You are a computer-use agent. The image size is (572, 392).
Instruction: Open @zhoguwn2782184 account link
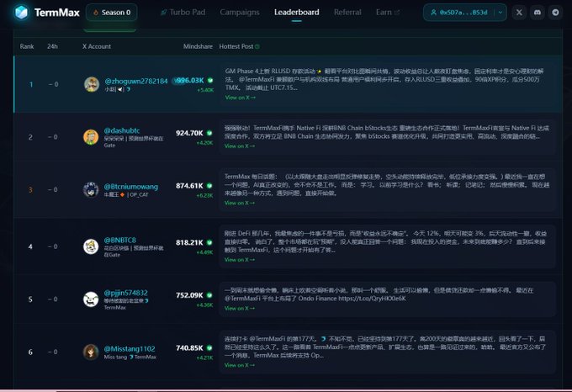point(136,81)
